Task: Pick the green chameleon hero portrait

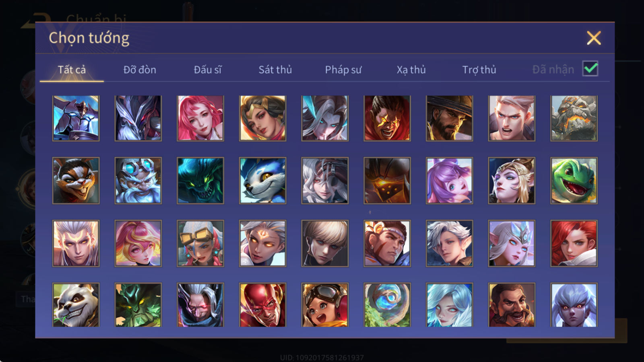Action: coord(574,181)
